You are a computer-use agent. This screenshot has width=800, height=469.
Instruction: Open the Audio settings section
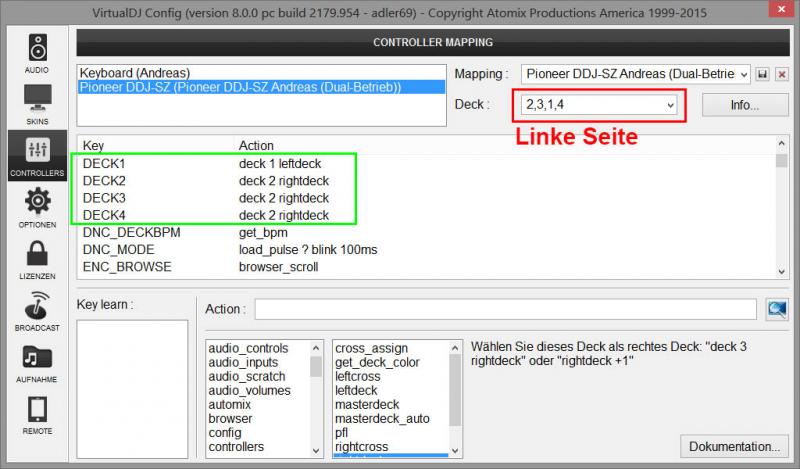[x=37, y=53]
